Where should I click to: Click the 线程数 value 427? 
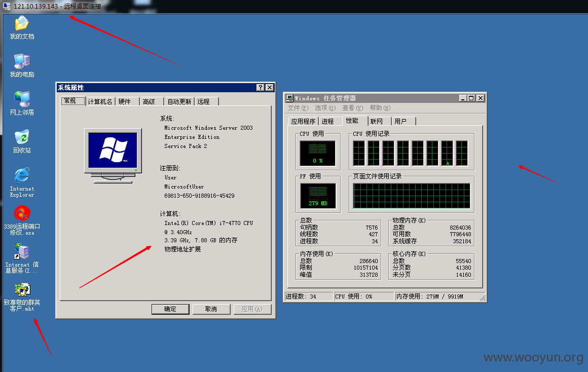point(373,234)
